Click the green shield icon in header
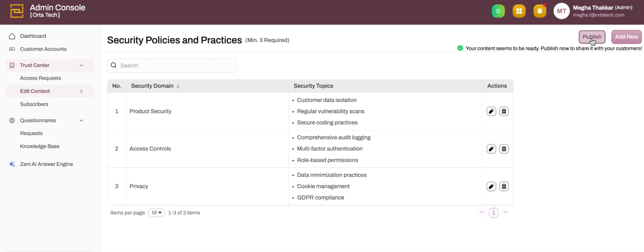The width and height of the screenshot is (644, 252). (x=498, y=11)
